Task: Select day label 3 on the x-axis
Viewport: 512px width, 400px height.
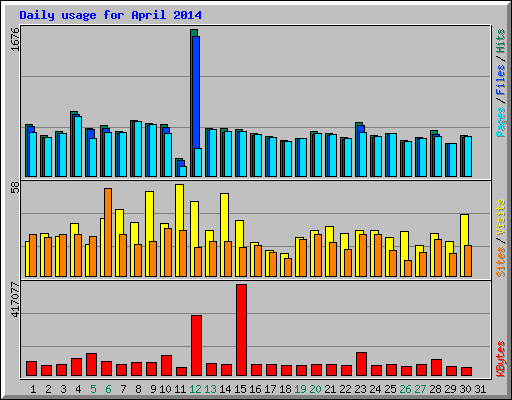Action: tap(63, 389)
